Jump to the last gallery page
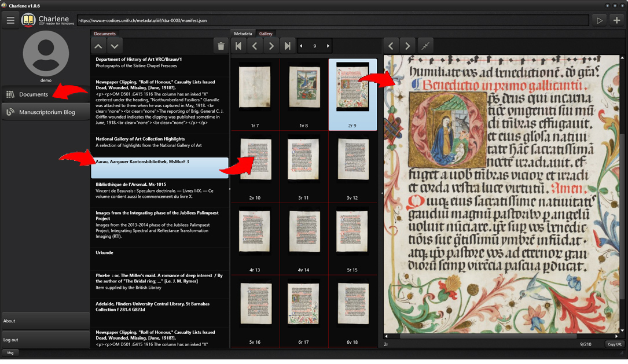This screenshot has width=628, height=364. [288, 46]
